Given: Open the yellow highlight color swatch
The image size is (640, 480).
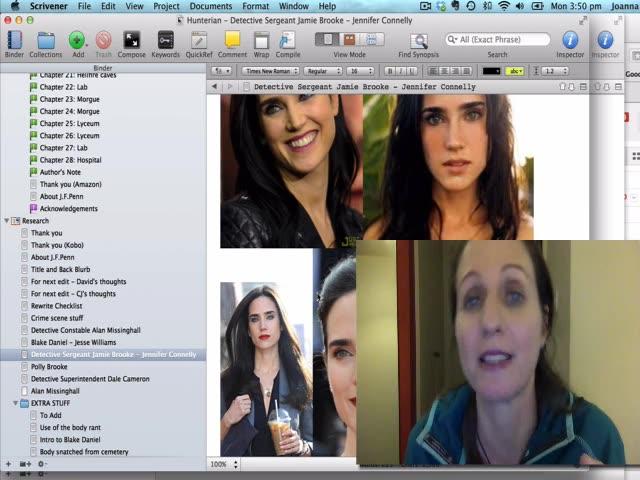Looking at the screenshot, I should (515, 71).
